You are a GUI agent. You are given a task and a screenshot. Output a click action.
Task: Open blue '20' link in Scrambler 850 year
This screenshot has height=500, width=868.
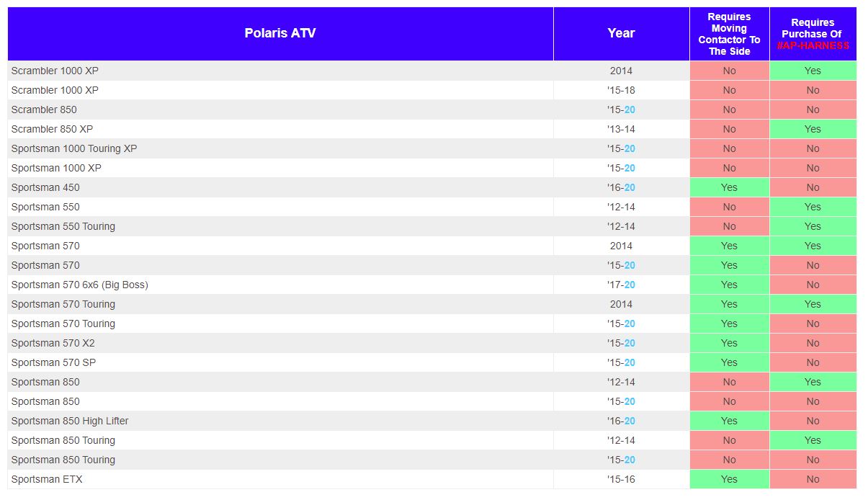[x=630, y=110]
